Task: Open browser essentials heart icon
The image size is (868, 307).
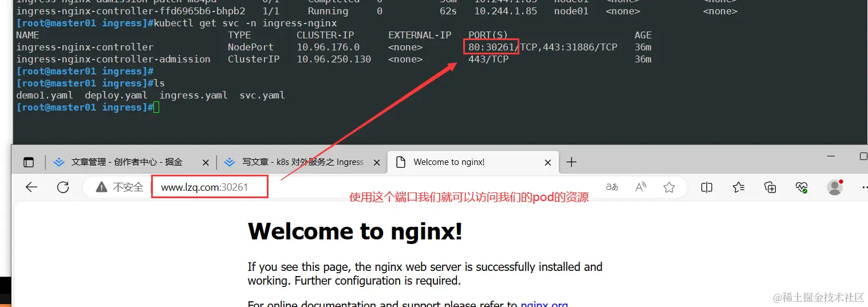Action: pos(802,187)
